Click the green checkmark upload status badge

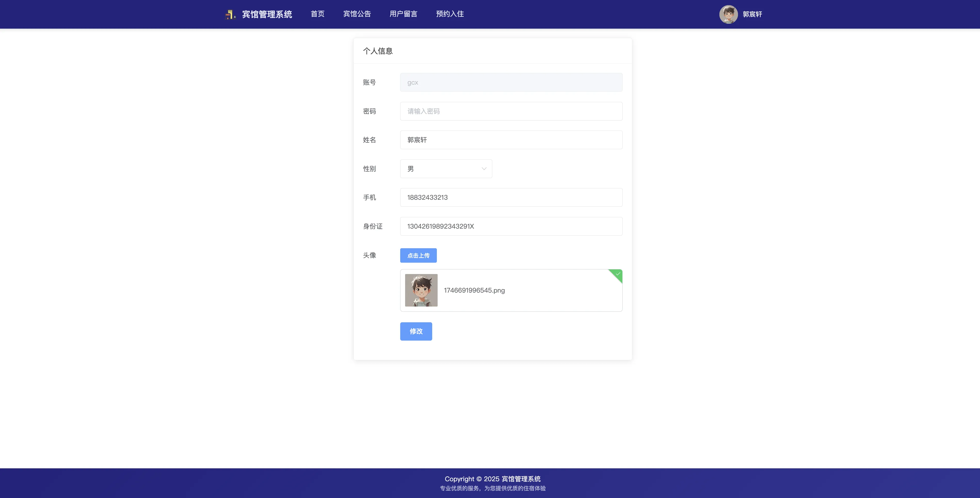[617, 274]
